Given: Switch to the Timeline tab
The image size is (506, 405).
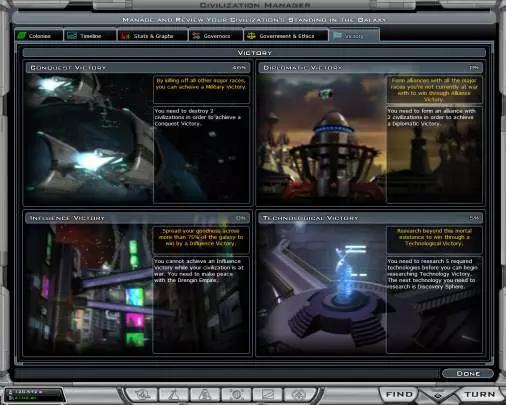Looking at the screenshot, I should (x=90, y=36).
